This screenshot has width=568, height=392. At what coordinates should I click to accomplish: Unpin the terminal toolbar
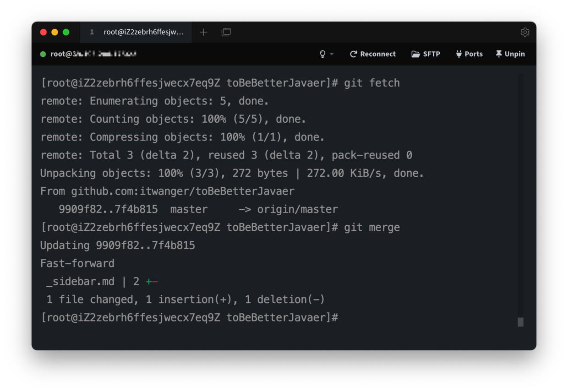click(510, 54)
